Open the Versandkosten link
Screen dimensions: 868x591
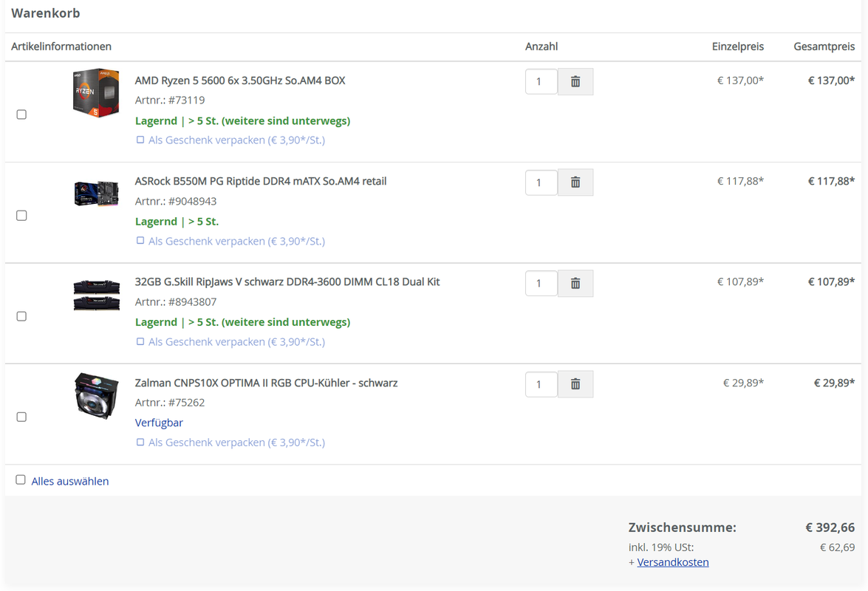coord(672,562)
